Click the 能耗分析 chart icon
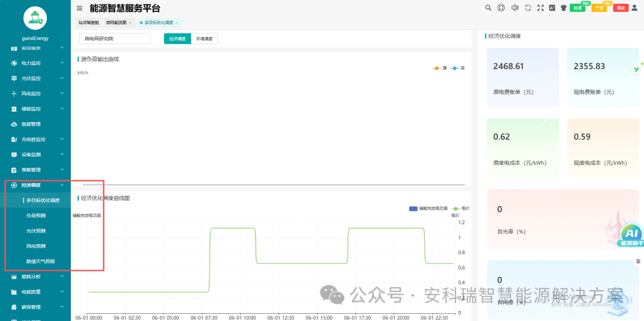Screen dimensions: 644x321 coord(14,277)
